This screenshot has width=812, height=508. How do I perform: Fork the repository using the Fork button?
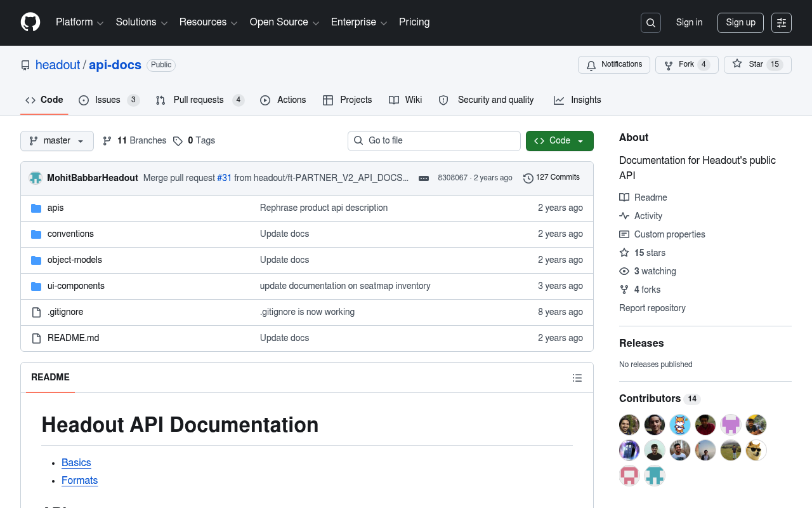(x=687, y=65)
